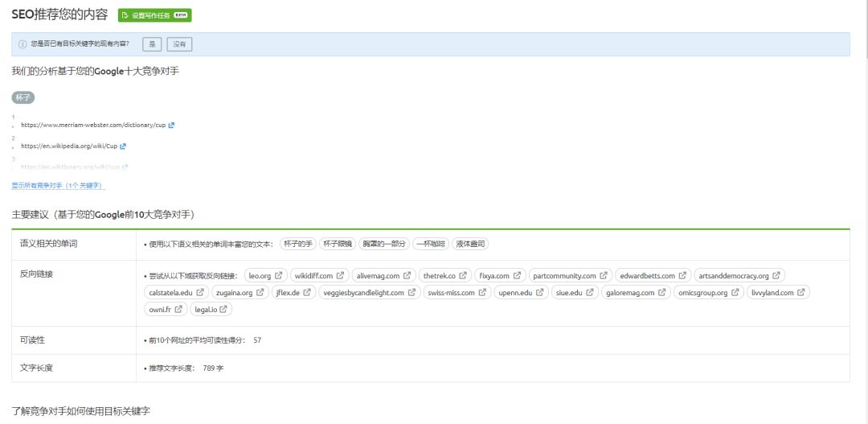Screen dimensions: 868x424
Task: Open veggiesbycandlelight.com external link icon
Action: coord(411,293)
